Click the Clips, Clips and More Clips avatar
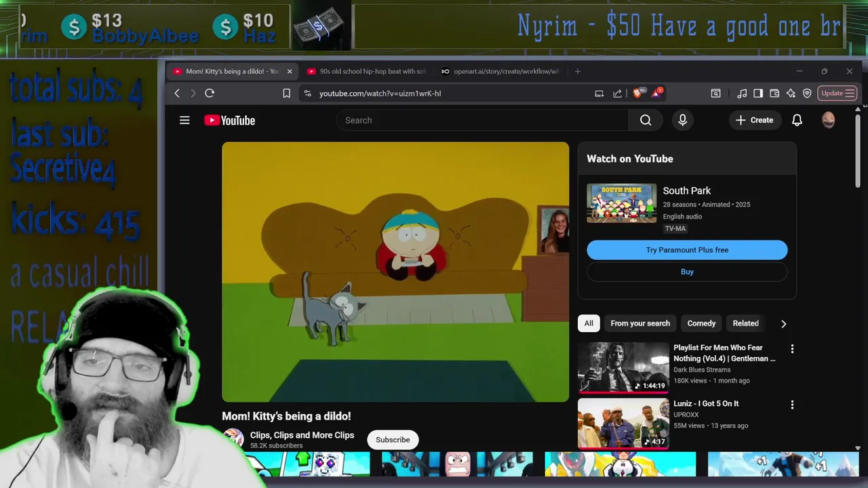Screen dimensions: 868x488 click(x=233, y=439)
